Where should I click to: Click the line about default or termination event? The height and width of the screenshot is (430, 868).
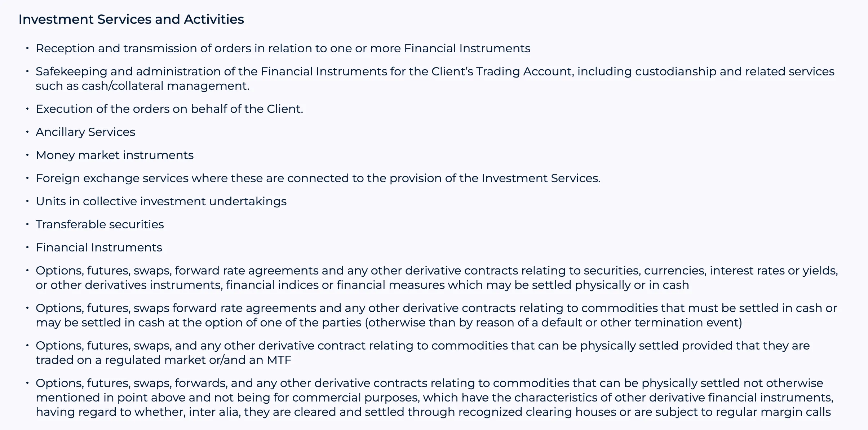pos(389,322)
